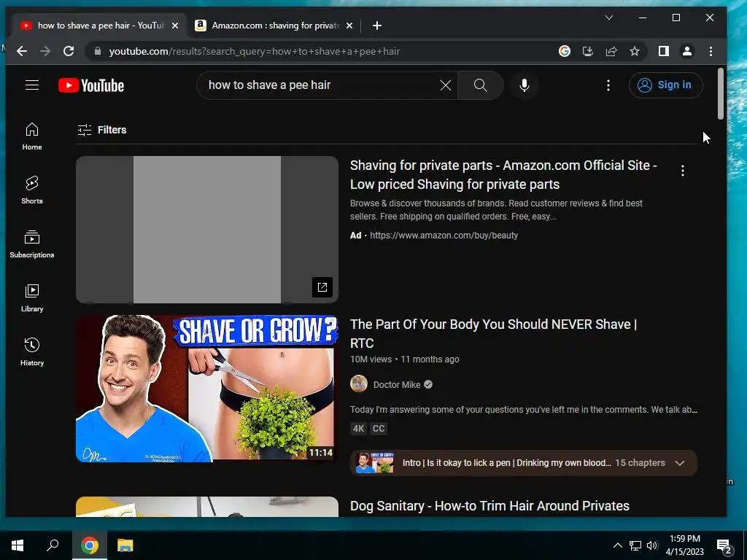
Task: Open the Windows Start menu
Action: (18, 545)
